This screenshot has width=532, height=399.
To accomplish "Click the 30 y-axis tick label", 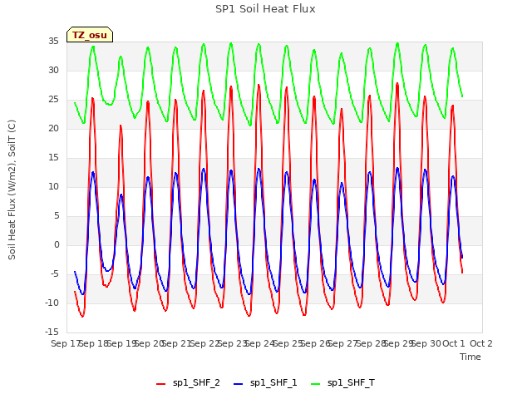I will pos(53,70).
